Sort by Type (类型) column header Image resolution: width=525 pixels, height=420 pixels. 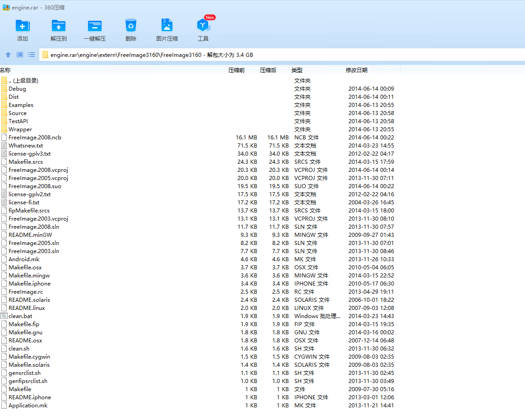click(297, 70)
